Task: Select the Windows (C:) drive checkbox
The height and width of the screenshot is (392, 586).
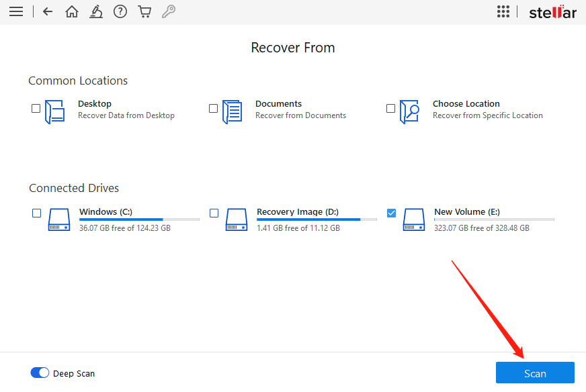Action: 37,213
